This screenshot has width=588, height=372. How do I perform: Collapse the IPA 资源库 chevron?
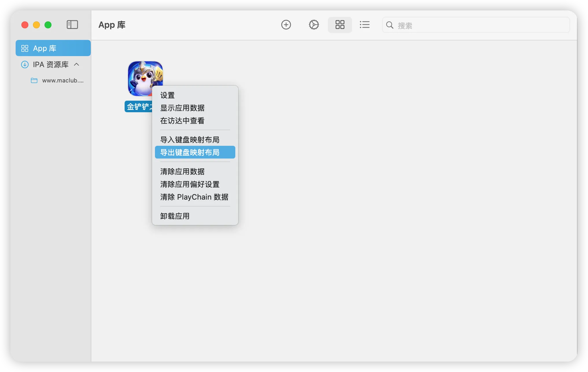[77, 64]
